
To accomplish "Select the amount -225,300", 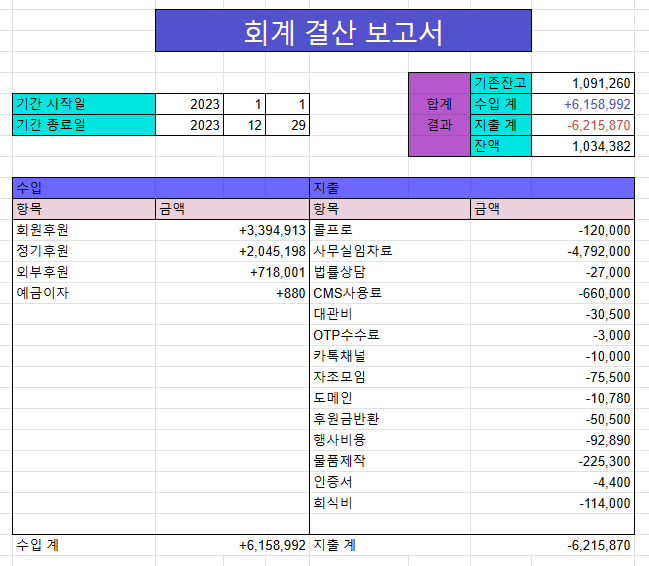I will click(x=552, y=461).
